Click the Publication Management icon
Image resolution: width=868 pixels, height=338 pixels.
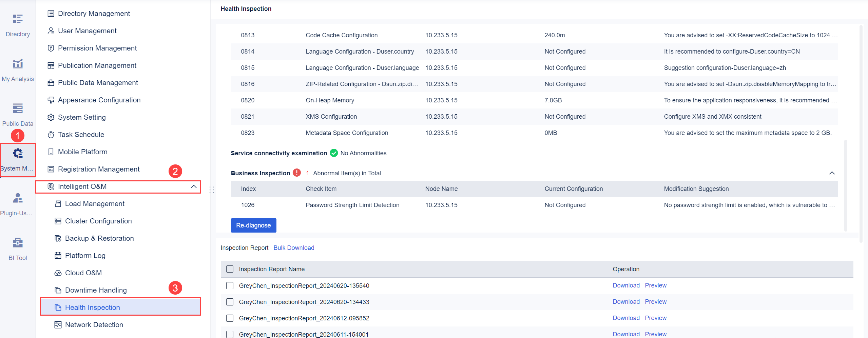tap(51, 65)
